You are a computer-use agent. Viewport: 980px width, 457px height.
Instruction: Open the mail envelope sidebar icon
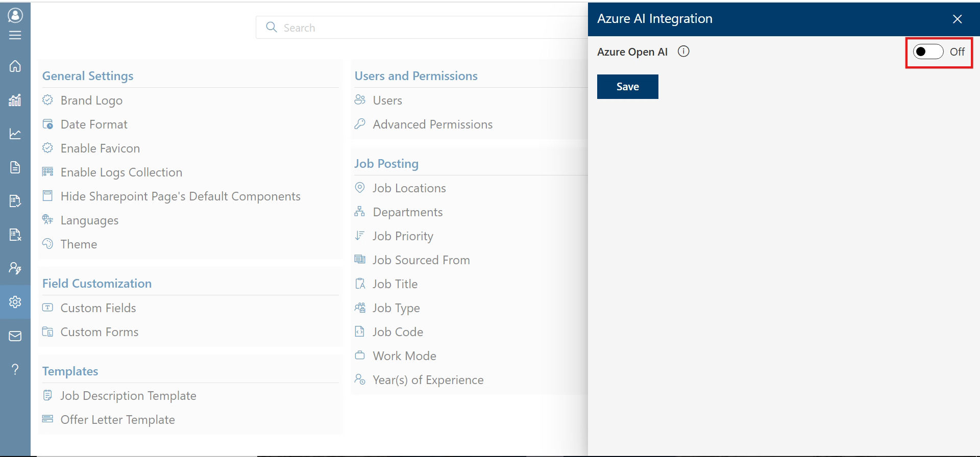[15, 336]
